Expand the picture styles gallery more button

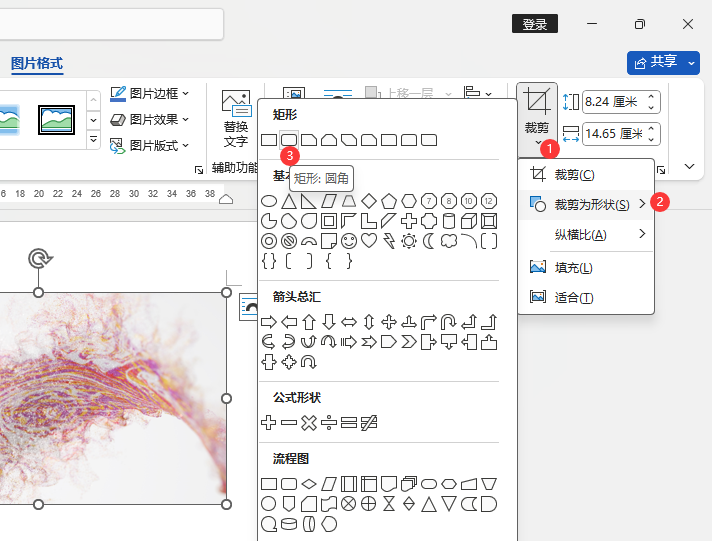click(x=93, y=139)
